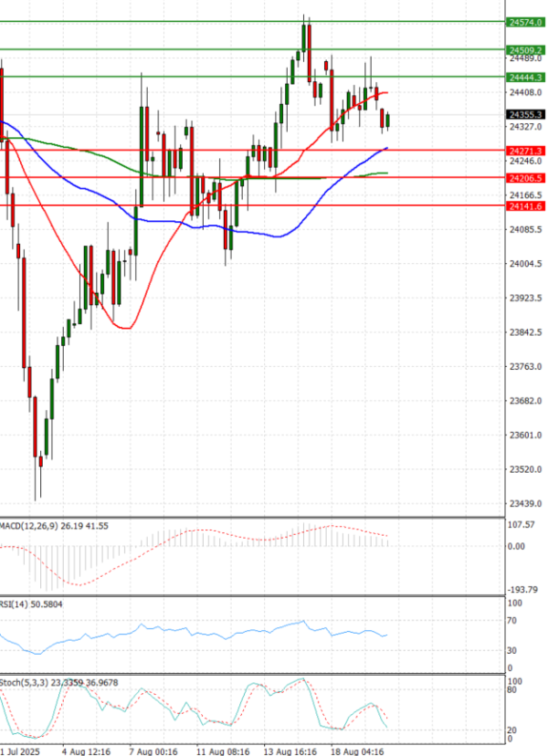
Task: Click the 23439.0 value on price axis
Action: [523, 503]
